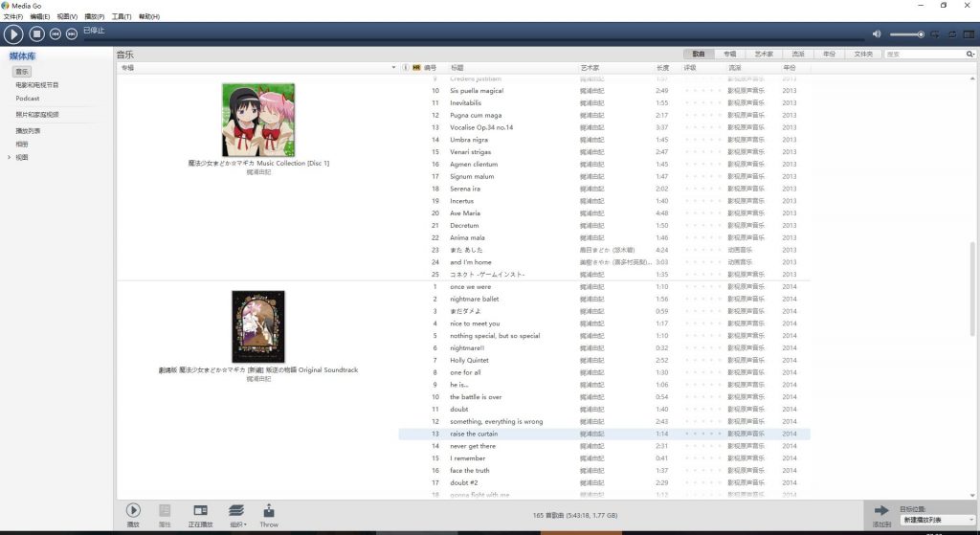Image resolution: width=980 pixels, height=535 pixels.
Task: Open the 正在播放 now playing icon
Action: [201, 515]
